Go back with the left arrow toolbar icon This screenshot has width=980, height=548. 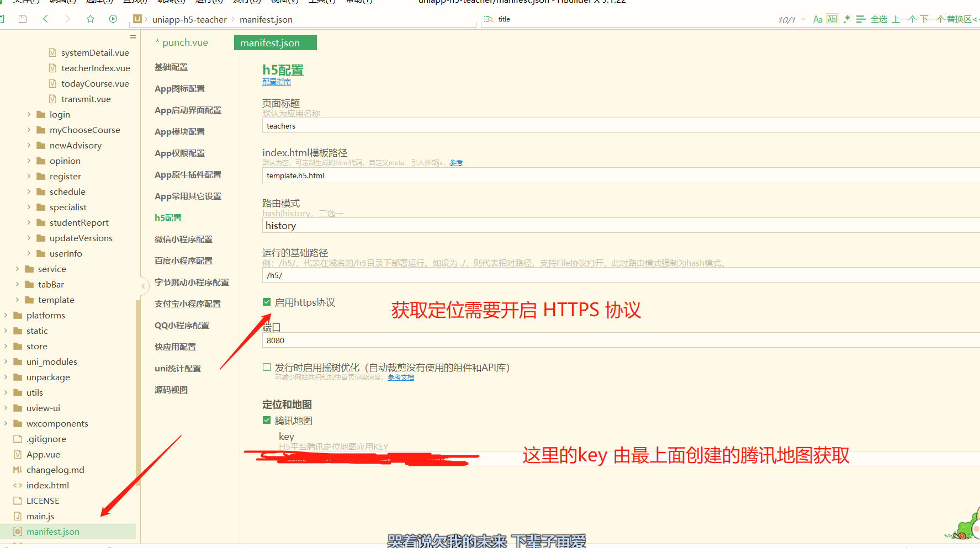(45, 19)
